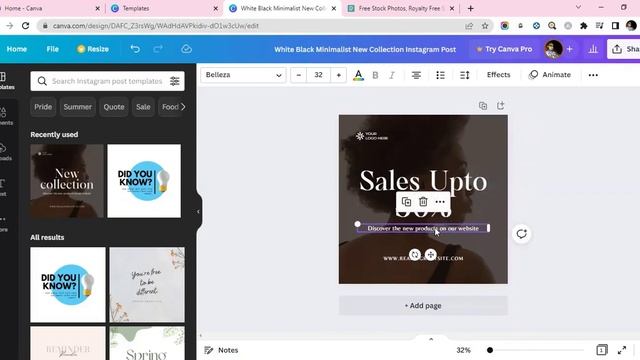Select the Sale category chip
Image resolution: width=640 pixels, height=360 pixels.
[143, 107]
